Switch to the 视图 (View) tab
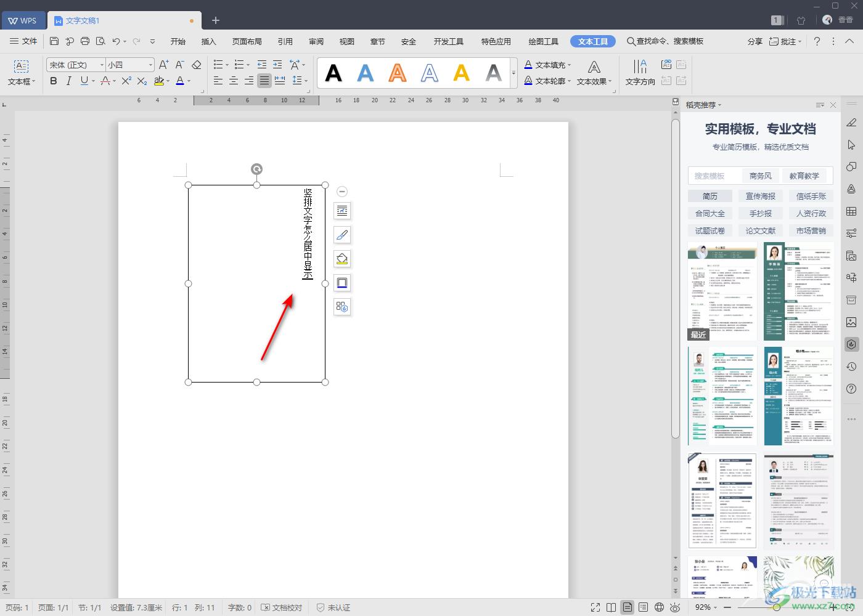 (x=347, y=41)
